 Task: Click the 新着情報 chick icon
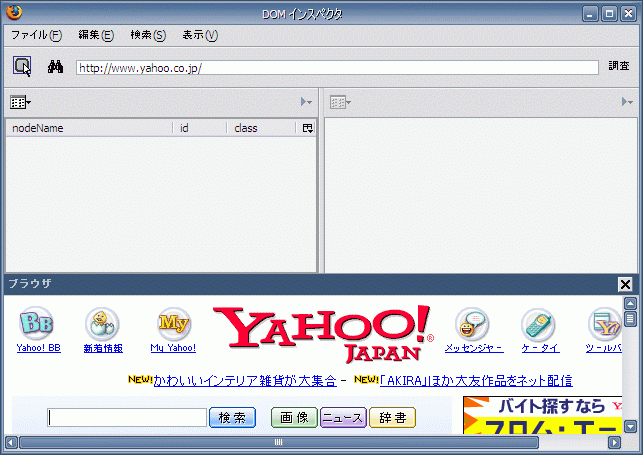click(x=103, y=324)
